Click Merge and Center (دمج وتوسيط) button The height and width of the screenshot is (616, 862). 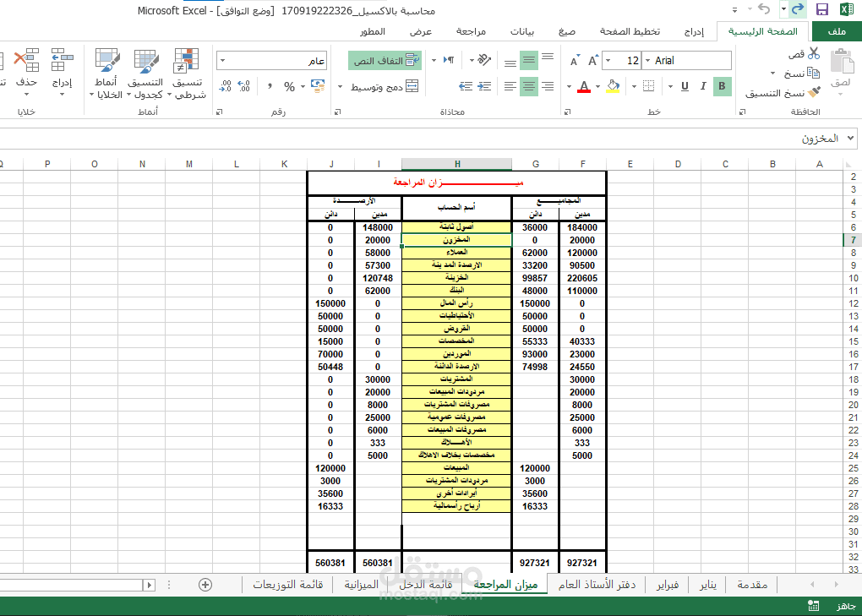coord(385,86)
